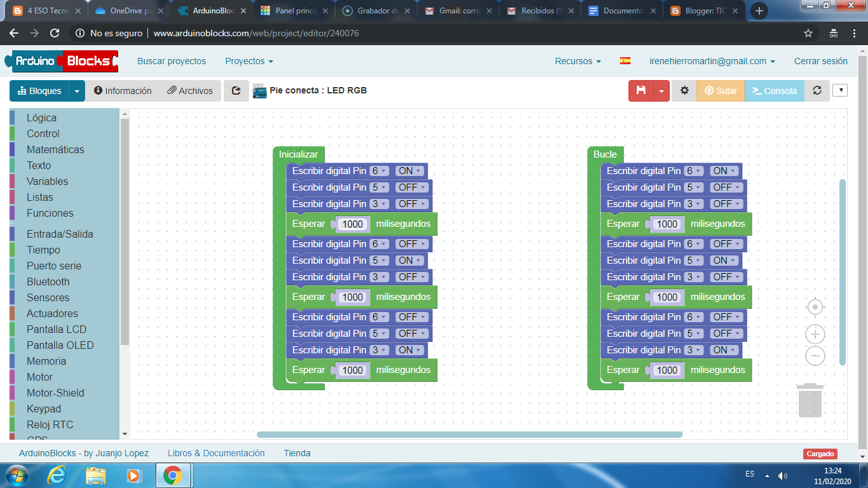Click the ArduinoBlocks logo
The height and width of the screenshot is (488, 868).
(62, 61)
